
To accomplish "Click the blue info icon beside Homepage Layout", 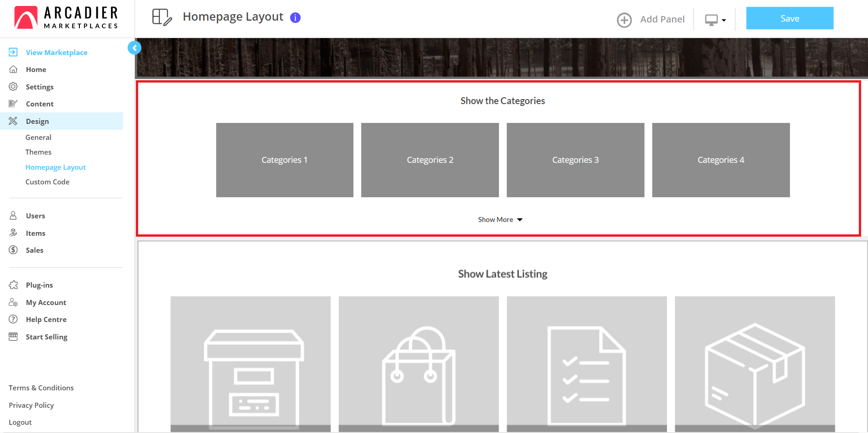I will click(x=296, y=18).
